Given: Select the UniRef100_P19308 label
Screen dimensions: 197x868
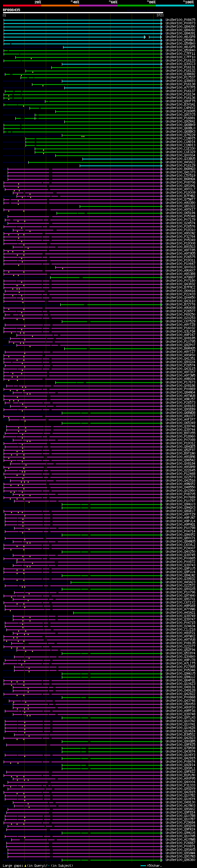Looking at the screenshot, I should [180, 243].
